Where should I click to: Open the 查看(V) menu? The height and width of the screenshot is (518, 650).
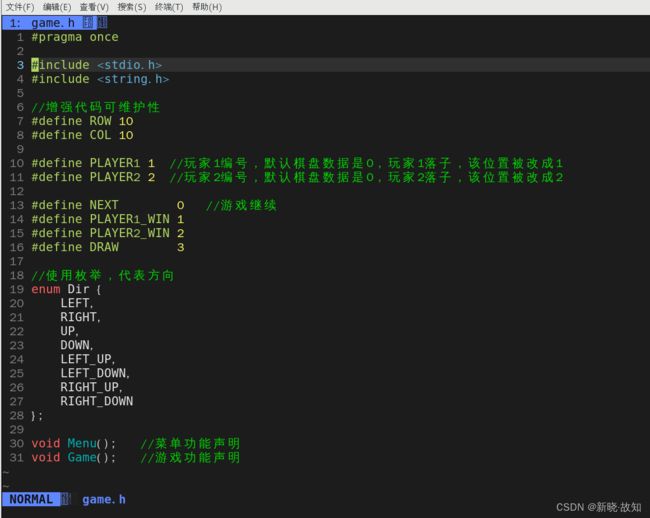coord(94,7)
